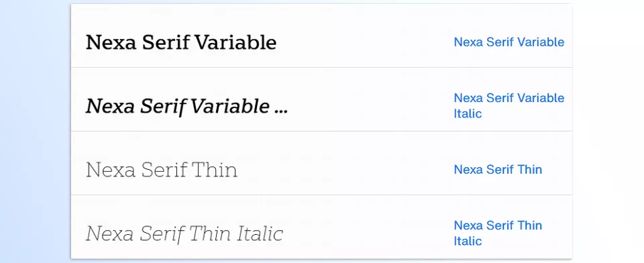The image size is (644, 263).
Task: Select the Nexa Serif Thin Italic preview sample
Action: (184, 233)
